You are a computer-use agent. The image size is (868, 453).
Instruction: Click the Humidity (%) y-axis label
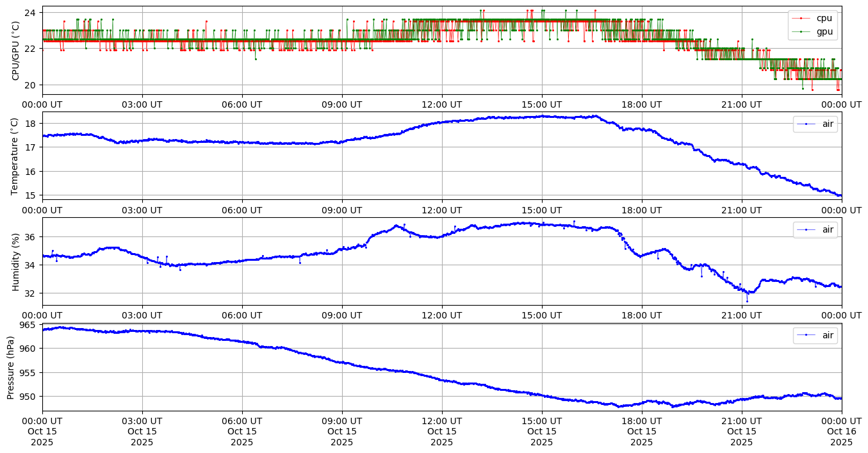click(16, 261)
